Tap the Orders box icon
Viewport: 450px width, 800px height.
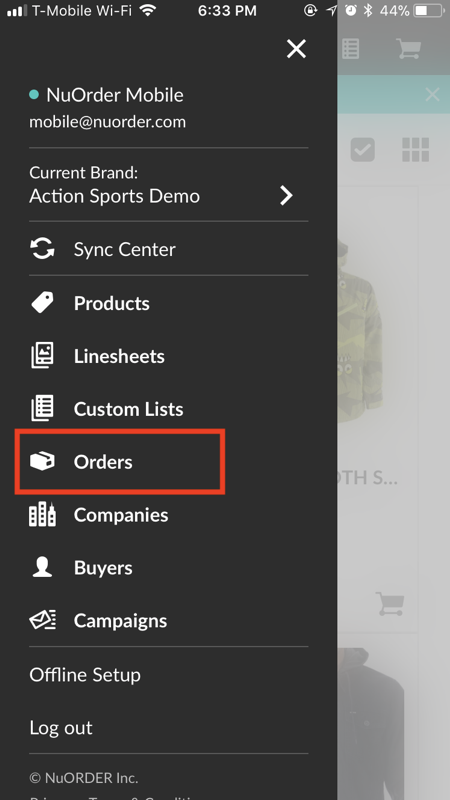(x=42, y=462)
